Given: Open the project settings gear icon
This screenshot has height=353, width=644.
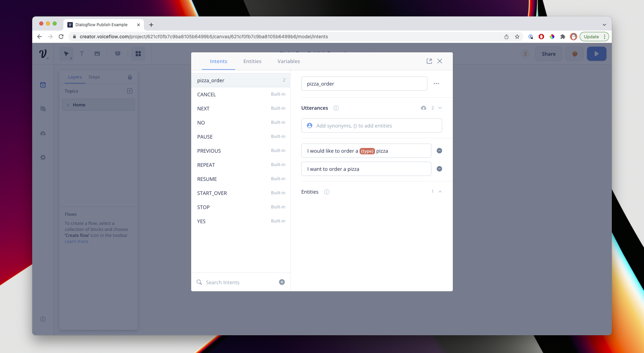Looking at the screenshot, I should (x=43, y=157).
